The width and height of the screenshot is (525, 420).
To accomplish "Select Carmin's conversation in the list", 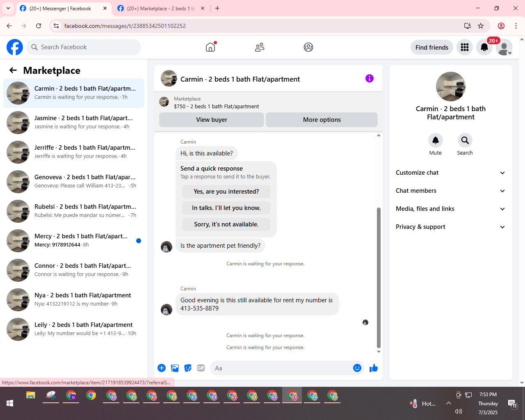I will (74, 93).
